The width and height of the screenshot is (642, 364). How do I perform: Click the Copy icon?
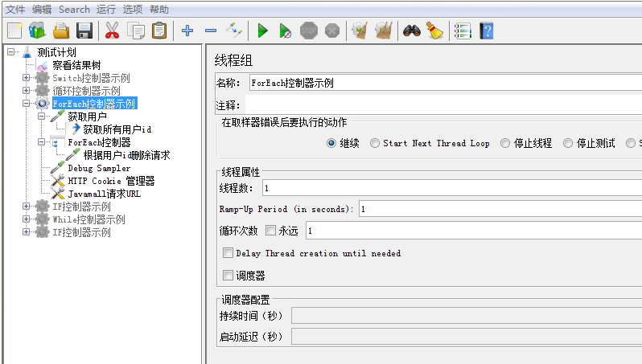tap(135, 31)
